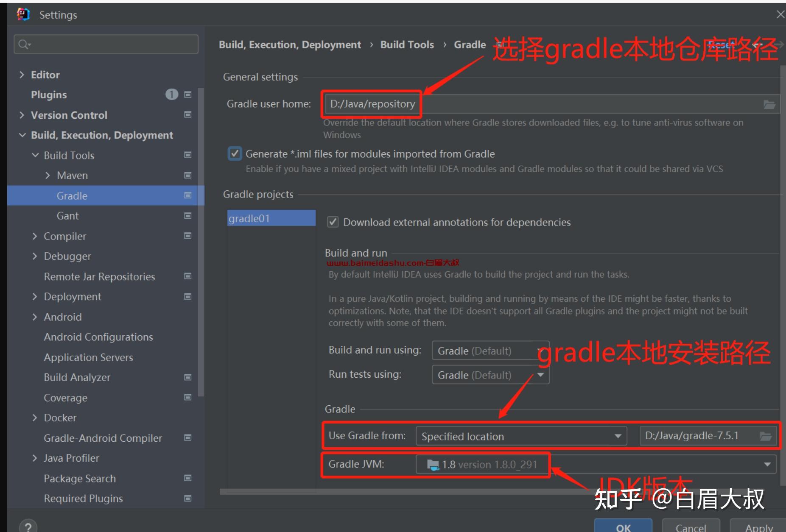Collapse the Build Tools tree node
The width and height of the screenshot is (786, 532).
pos(36,155)
